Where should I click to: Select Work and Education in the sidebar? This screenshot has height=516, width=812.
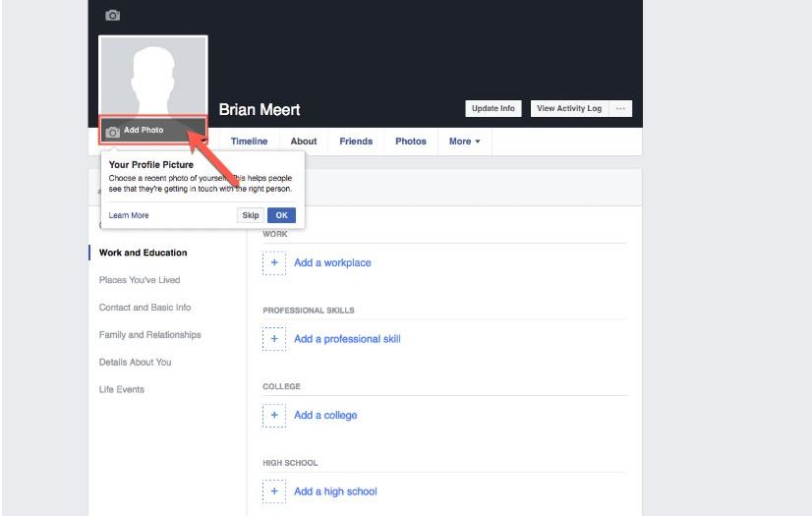tap(143, 253)
